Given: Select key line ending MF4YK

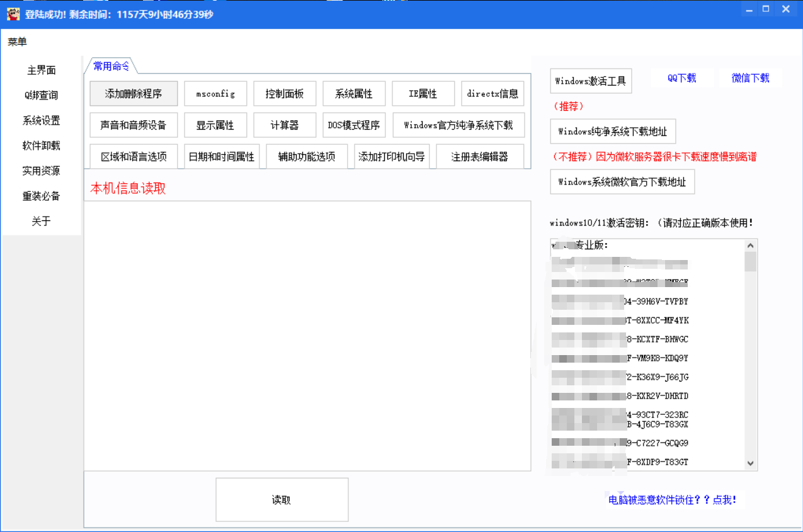Looking at the screenshot, I should (x=620, y=320).
